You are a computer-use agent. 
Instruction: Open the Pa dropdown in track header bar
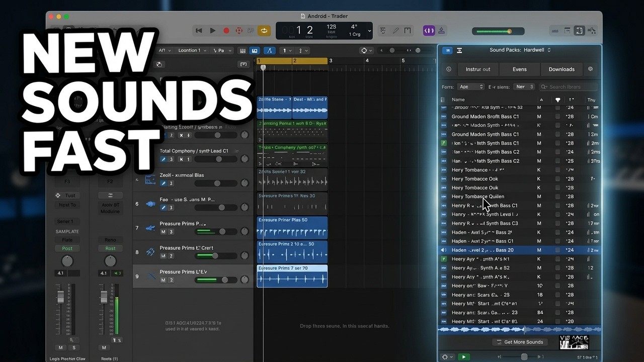[x=222, y=50]
